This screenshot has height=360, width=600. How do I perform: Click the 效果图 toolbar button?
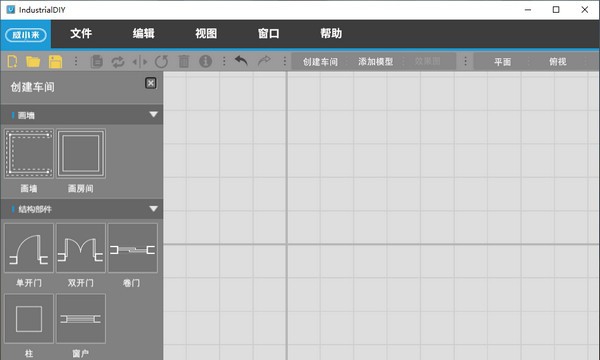click(x=427, y=61)
